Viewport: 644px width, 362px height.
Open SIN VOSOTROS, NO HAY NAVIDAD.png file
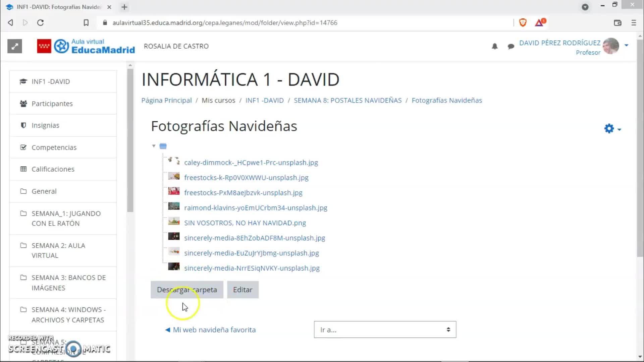(x=245, y=223)
